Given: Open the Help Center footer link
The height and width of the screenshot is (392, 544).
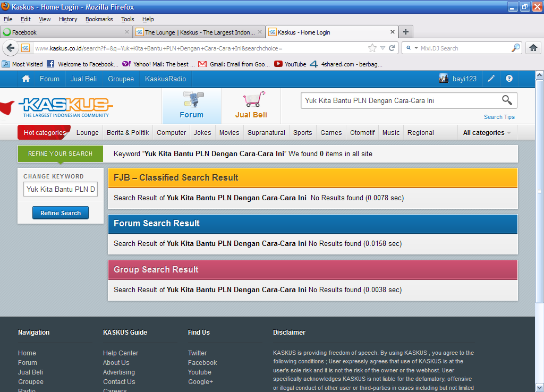Looking at the screenshot, I should (x=121, y=353).
